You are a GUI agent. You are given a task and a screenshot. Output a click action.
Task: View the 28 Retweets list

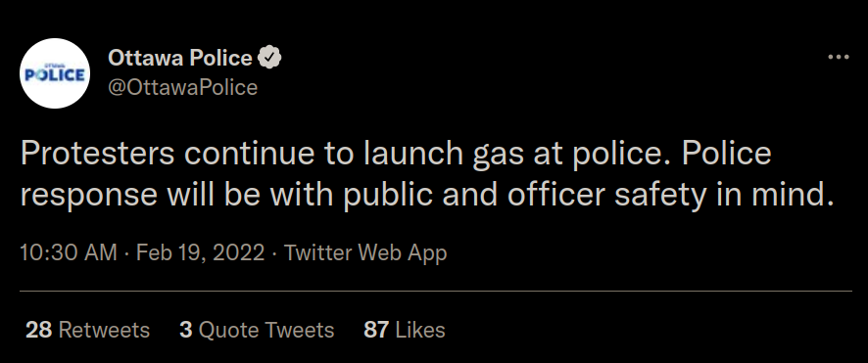pyautogui.click(x=87, y=330)
